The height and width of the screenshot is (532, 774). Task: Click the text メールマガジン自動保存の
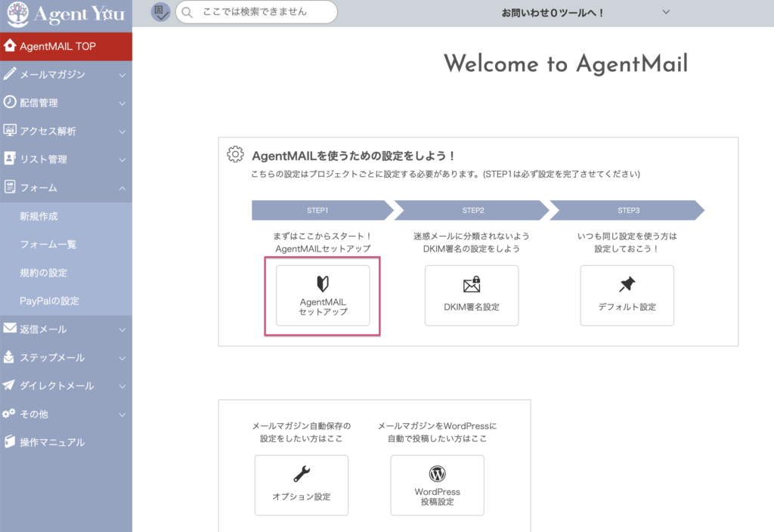pyautogui.click(x=302, y=426)
